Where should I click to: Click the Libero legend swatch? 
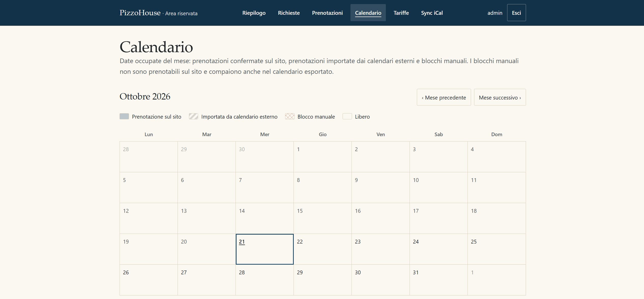tap(347, 117)
